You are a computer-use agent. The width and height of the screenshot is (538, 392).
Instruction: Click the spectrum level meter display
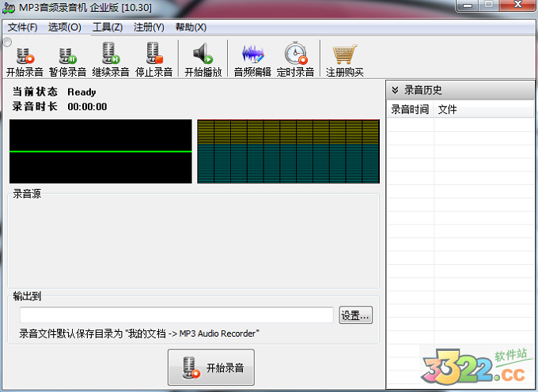point(288,151)
